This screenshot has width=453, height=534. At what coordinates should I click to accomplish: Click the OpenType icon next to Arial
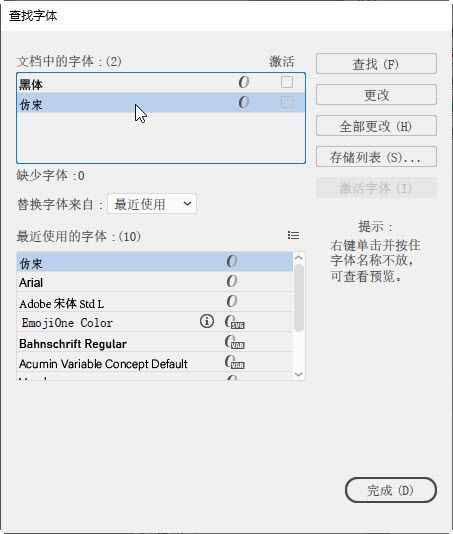pyautogui.click(x=232, y=281)
